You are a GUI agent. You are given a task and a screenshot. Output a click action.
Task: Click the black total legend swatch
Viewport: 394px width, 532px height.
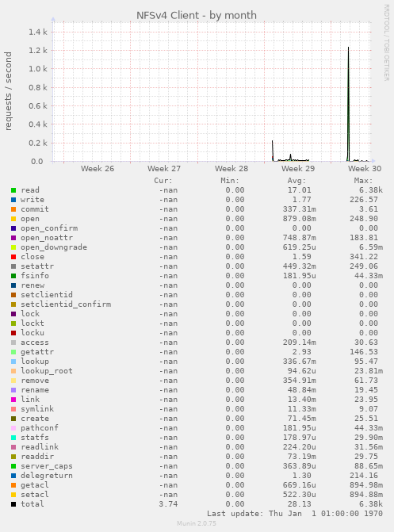(x=13, y=504)
